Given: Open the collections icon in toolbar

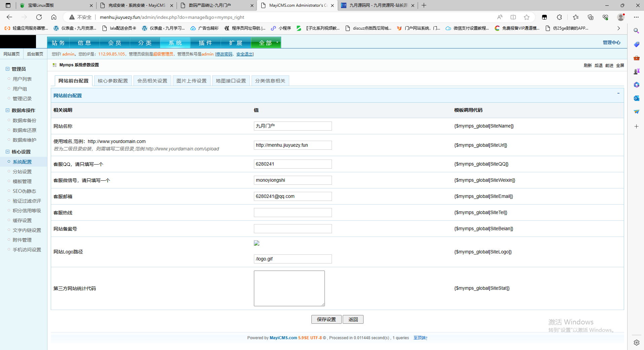Looking at the screenshot, I should point(591,17).
